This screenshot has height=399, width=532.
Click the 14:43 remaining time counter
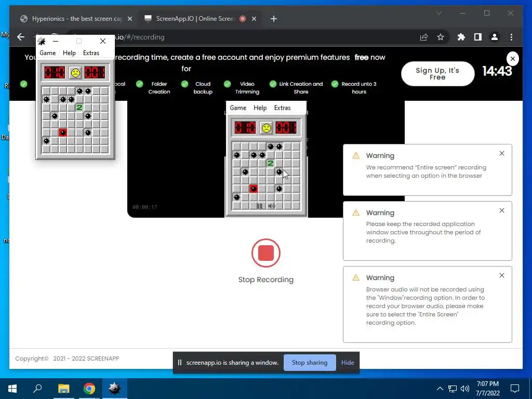coord(497,71)
